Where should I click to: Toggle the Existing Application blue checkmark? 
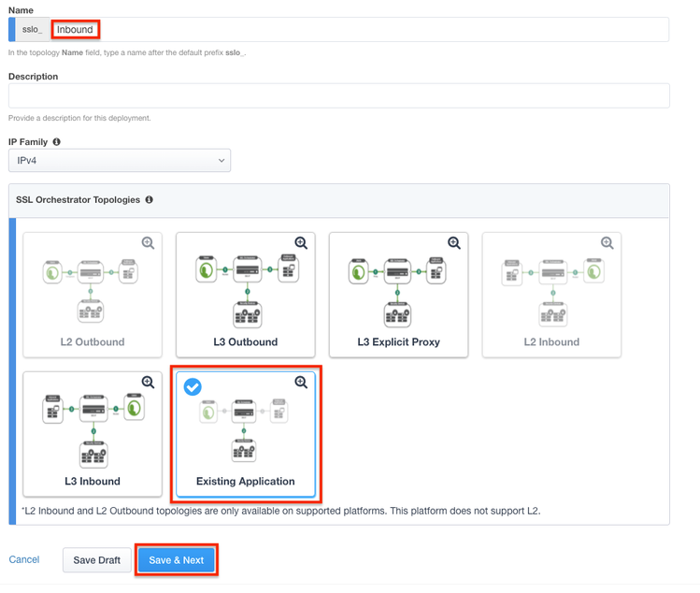193,386
